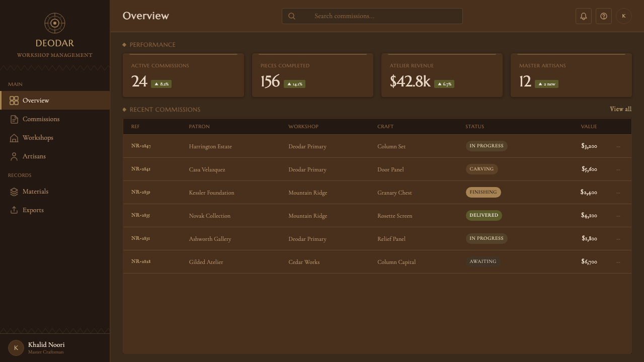The height and width of the screenshot is (362, 644).
Task: Click the Materials layers icon
Action: (x=14, y=192)
